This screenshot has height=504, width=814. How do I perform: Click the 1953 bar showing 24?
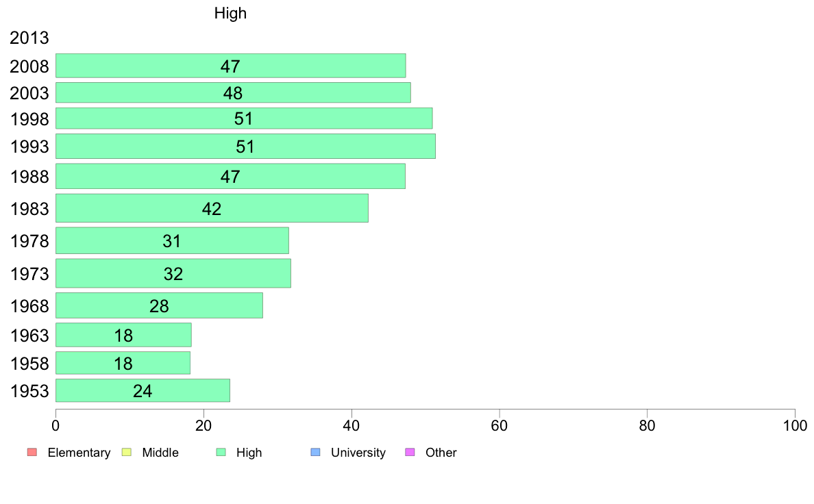143,390
